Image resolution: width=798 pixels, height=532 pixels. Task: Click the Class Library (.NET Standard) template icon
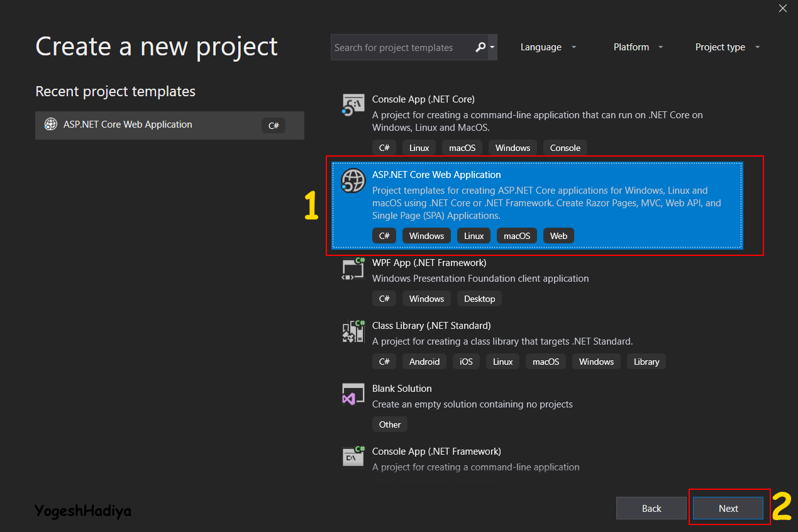point(353,331)
